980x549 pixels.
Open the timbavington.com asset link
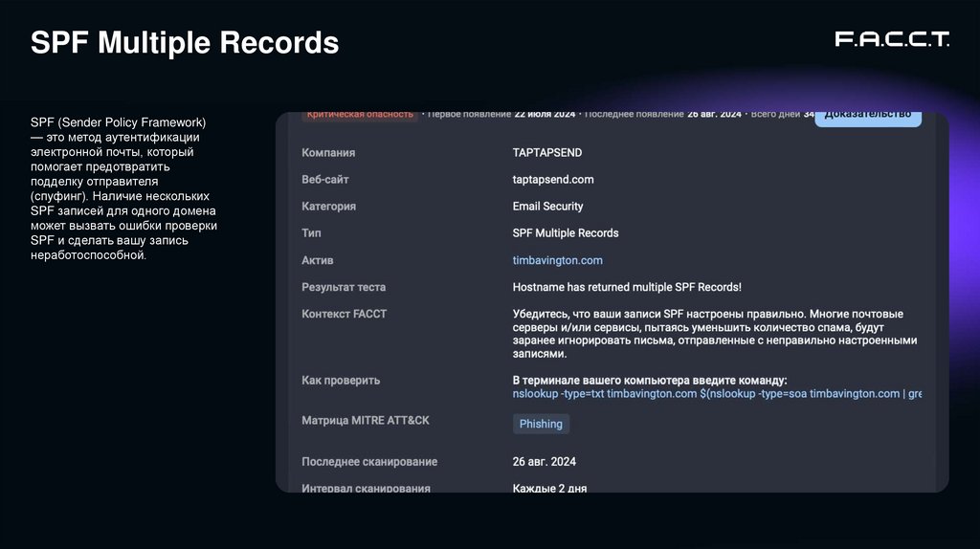558,260
